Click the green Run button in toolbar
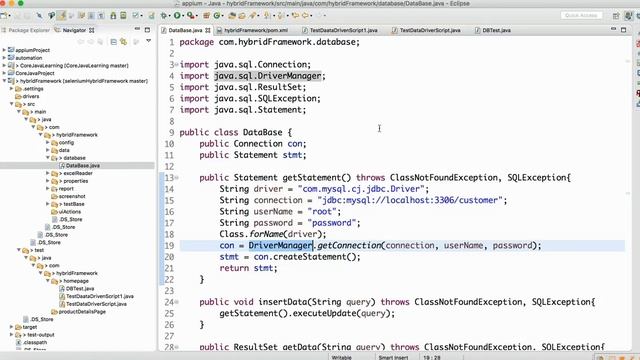Viewport: 640px width, 360px height. point(177,16)
